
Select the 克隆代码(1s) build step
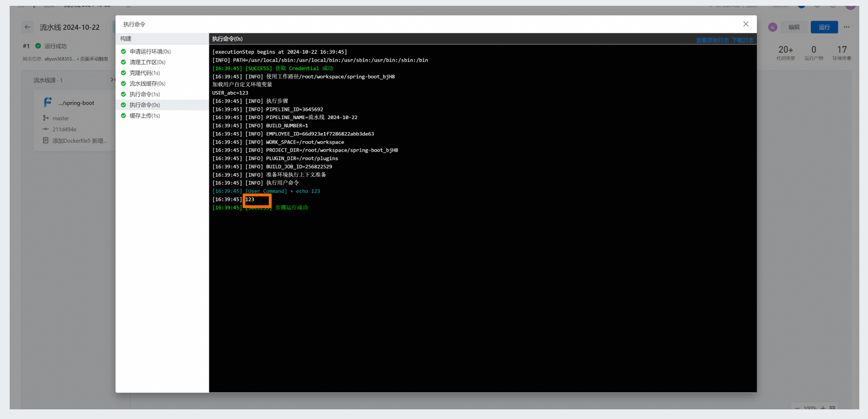pyautogui.click(x=162, y=73)
